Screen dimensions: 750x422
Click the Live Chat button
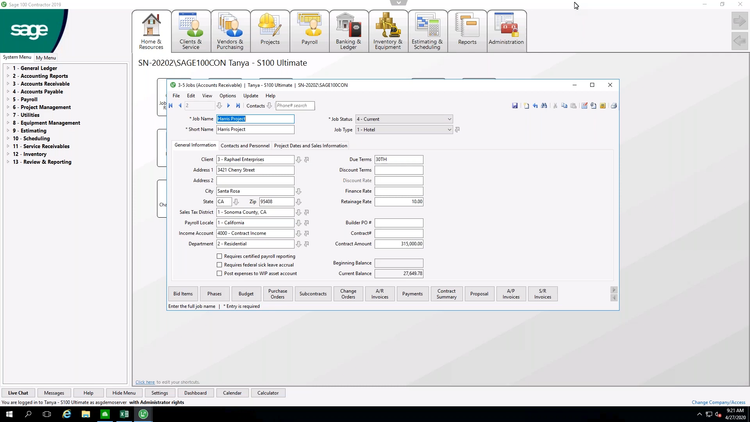tap(18, 393)
